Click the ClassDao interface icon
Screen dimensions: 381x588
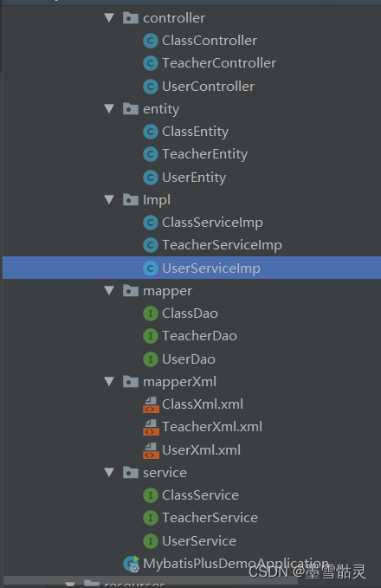click(x=151, y=313)
